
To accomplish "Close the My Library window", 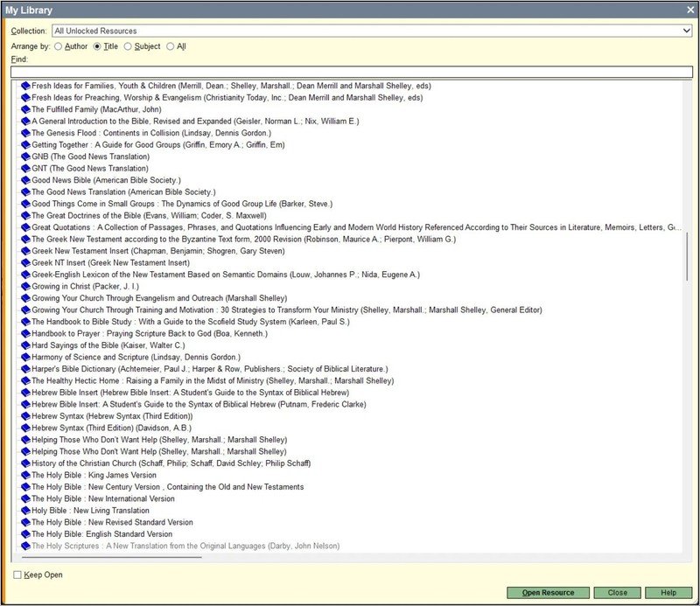I will pos(690,10).
